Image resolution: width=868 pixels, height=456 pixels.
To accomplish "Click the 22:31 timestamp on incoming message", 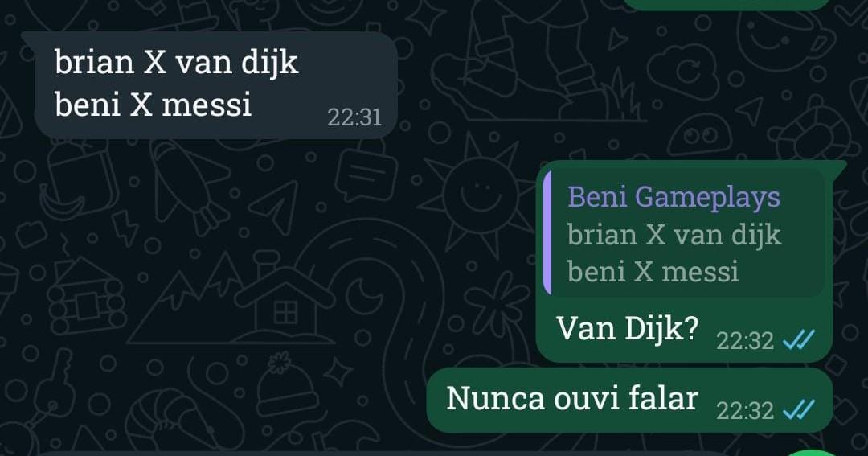I will 354,117.
